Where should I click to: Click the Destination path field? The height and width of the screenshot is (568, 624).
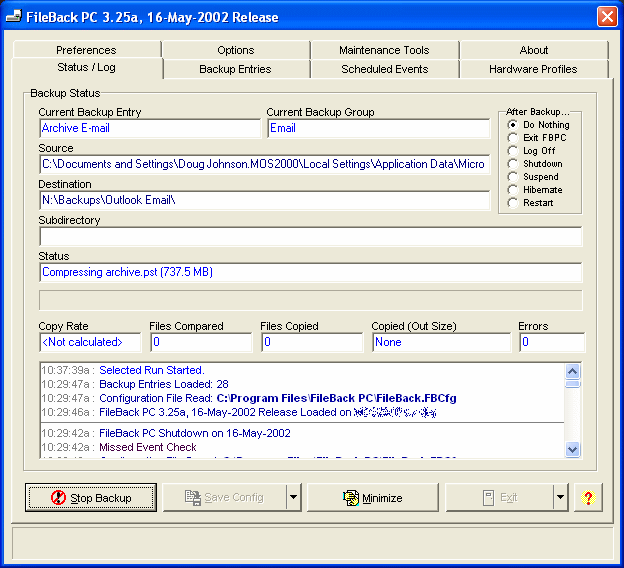(265, 200)
